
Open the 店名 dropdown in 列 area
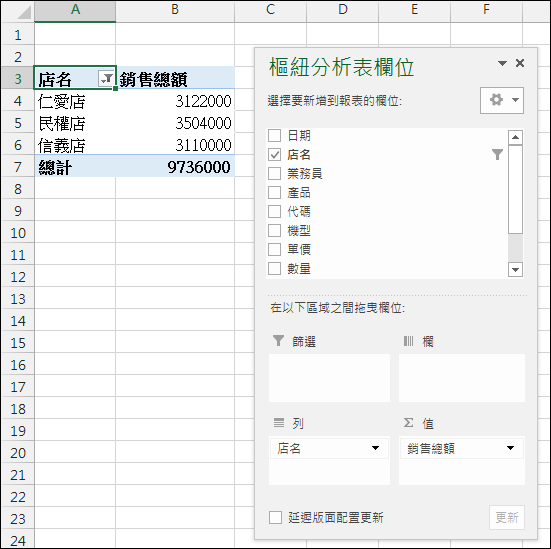(x=375, y=448)
